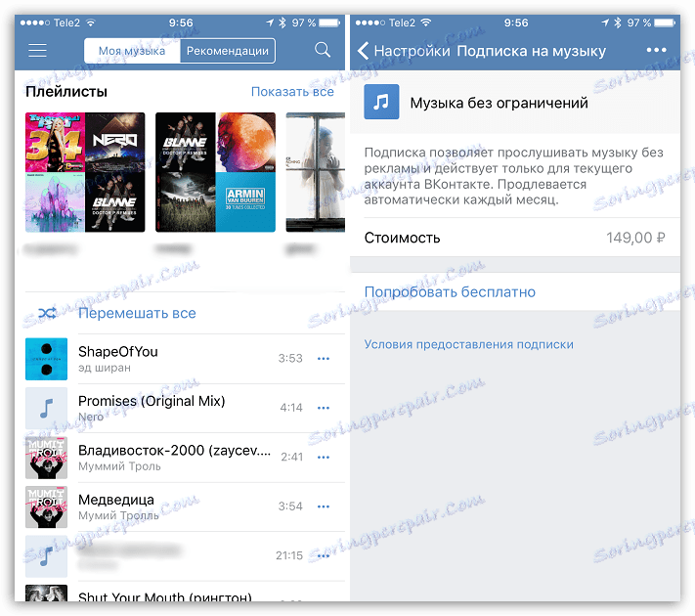Open the third playlist with window cover
This screenshot has width=695, height=616.
click(x=315, y=172)
